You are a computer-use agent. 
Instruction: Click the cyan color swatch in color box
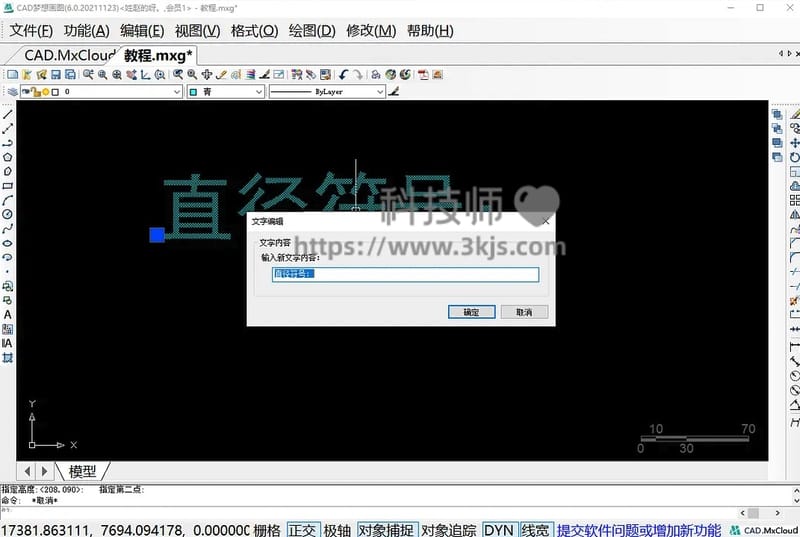193,92
